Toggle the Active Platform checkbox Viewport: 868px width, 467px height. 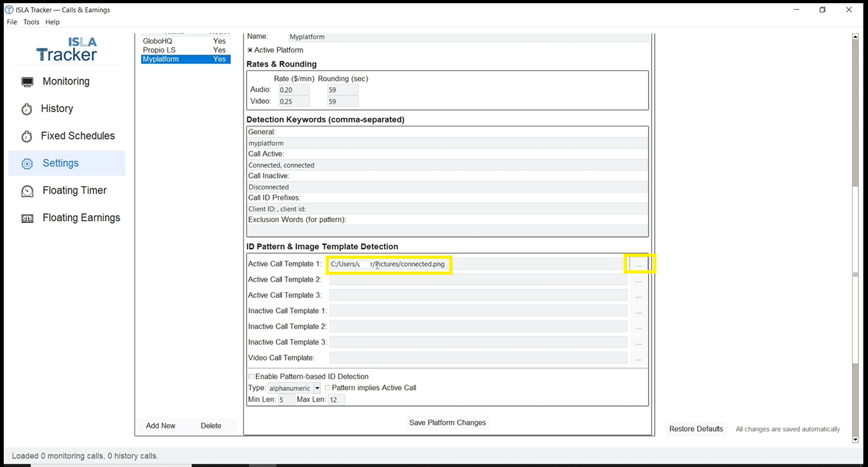click(250, 49)
